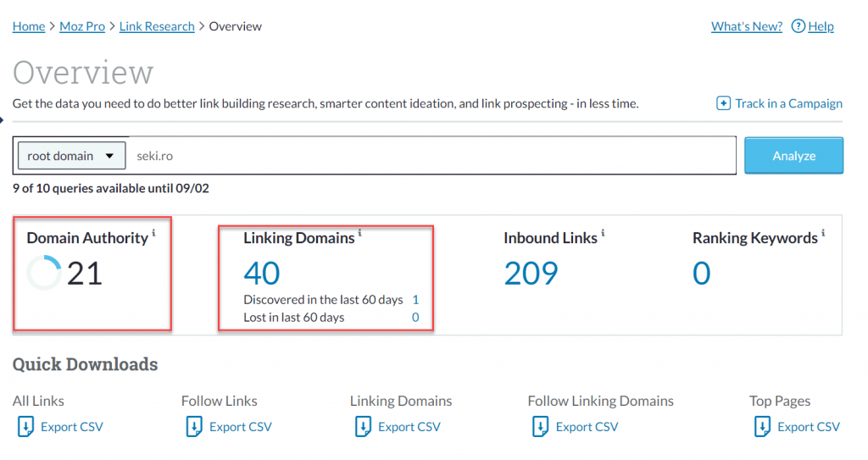Image resolution: width=868 pixels, height=460 pixels.
Task: Export CSV under Follow Linking Domains
Action: 587,427
